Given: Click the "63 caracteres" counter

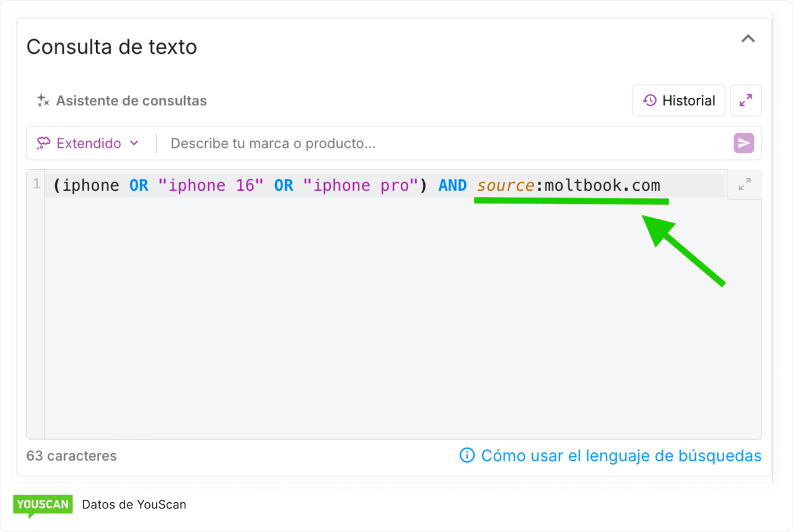Looking at the screenshot, I should (71, 456).
